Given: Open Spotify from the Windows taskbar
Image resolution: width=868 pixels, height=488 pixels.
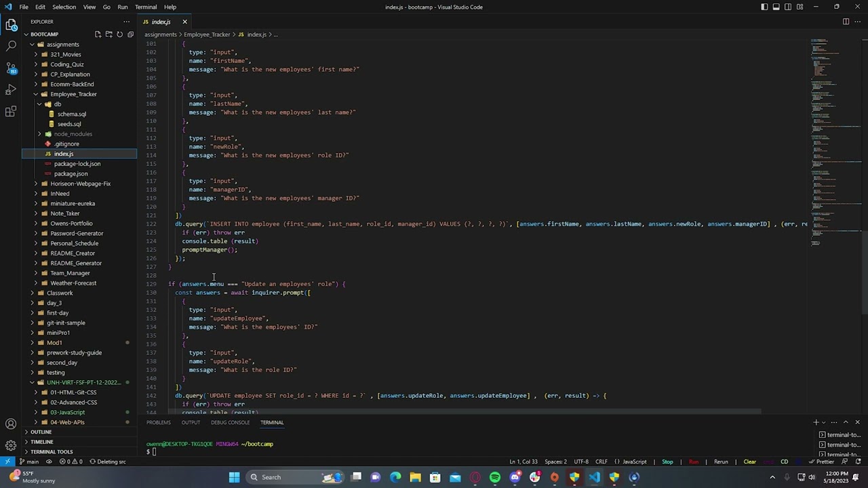Looking at the screenshot, I should pyautogui.click(x=495, y=477).
